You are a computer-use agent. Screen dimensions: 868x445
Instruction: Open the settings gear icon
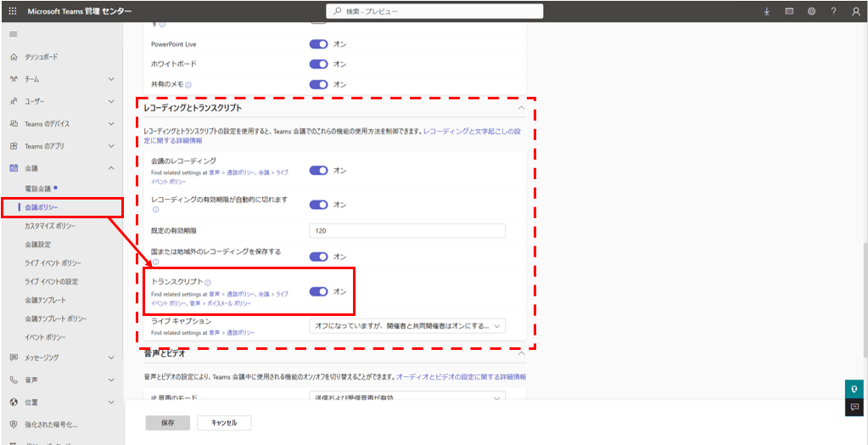811,11
